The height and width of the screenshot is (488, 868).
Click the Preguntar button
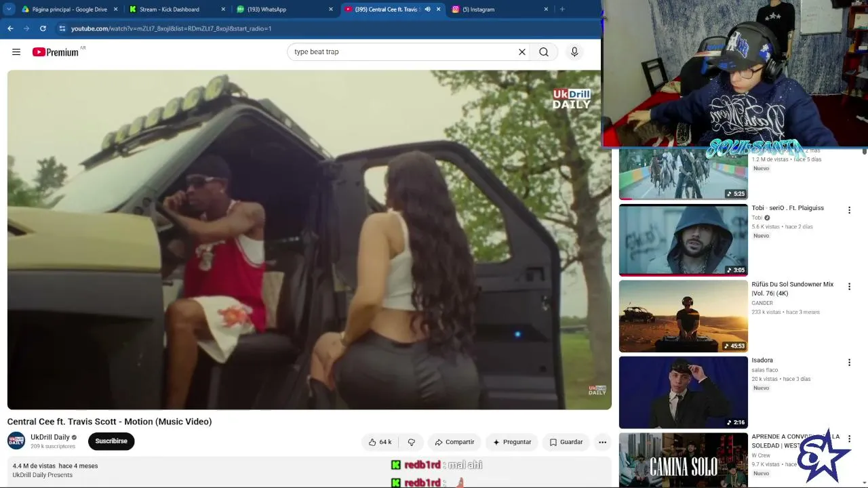pyautogui.click(x=512, y=442)
